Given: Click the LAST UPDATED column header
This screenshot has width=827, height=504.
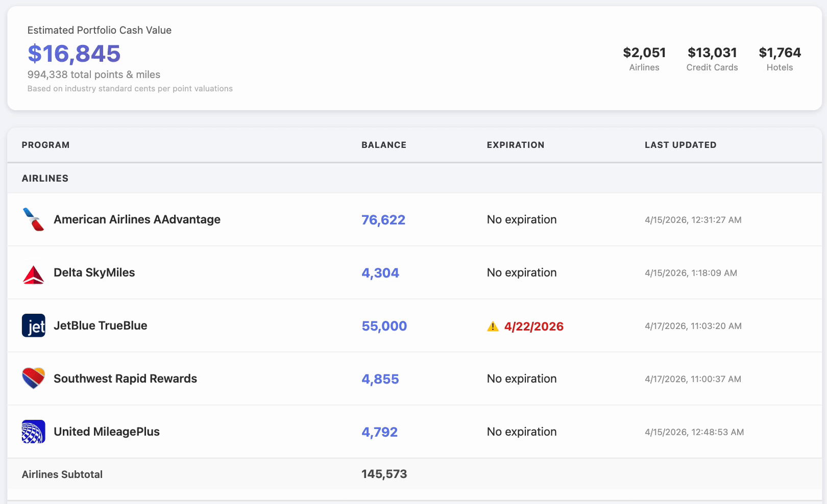Looking at the screenshot, I should pyautogui.click(x=680, y=145).
